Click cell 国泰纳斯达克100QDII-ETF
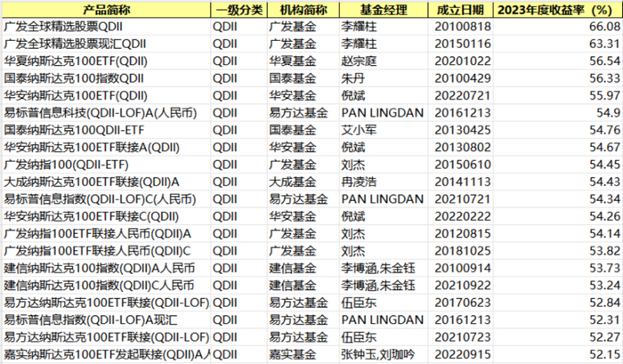Viewport: 623px width, 364px height. pyautogui.click(x=106, y=130)
